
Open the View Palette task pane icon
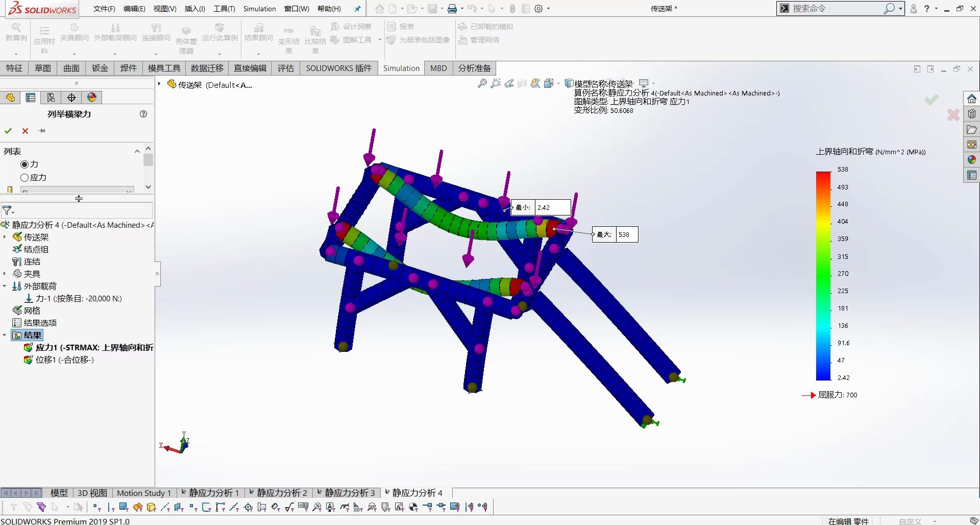pos(972,145)
